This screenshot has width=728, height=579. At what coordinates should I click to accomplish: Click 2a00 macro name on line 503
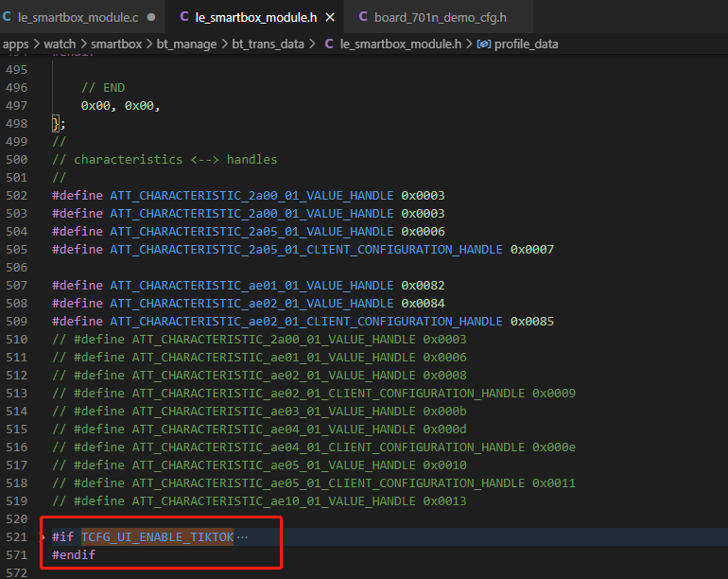pos(251,214)
